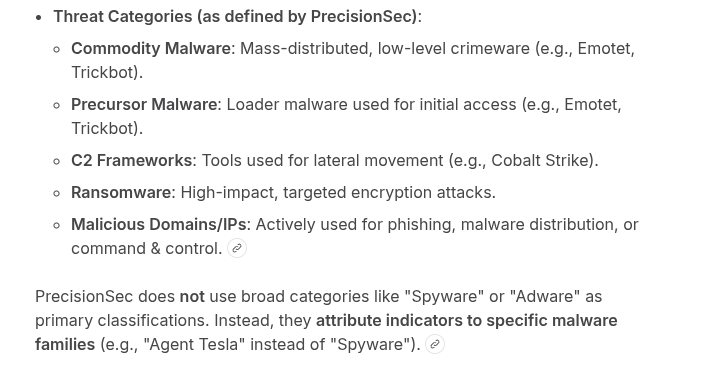Click the bold word "not" in the paragraph

192,296
